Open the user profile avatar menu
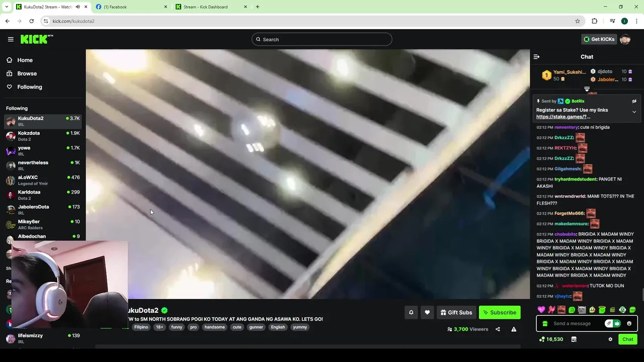 [x=625, y=39]
